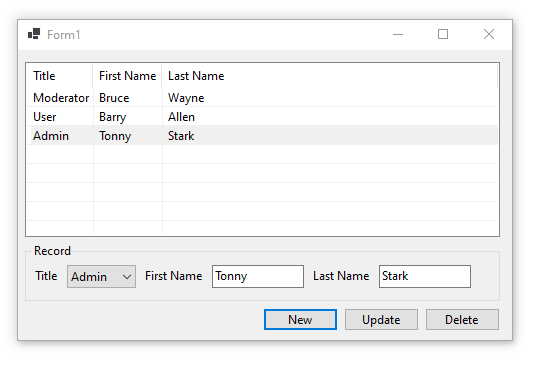The image size is (542, 367).
Task: Click the First Name label in Record
Action: pos(174,276)
